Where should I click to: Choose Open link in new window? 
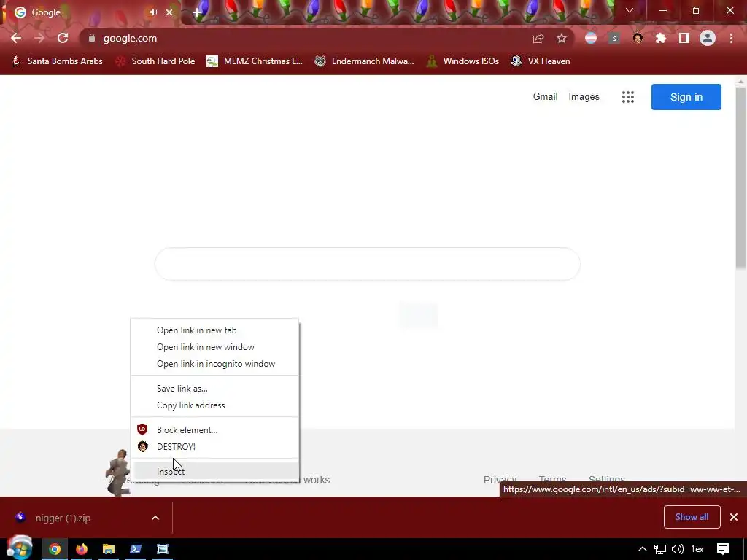point(214,346)
